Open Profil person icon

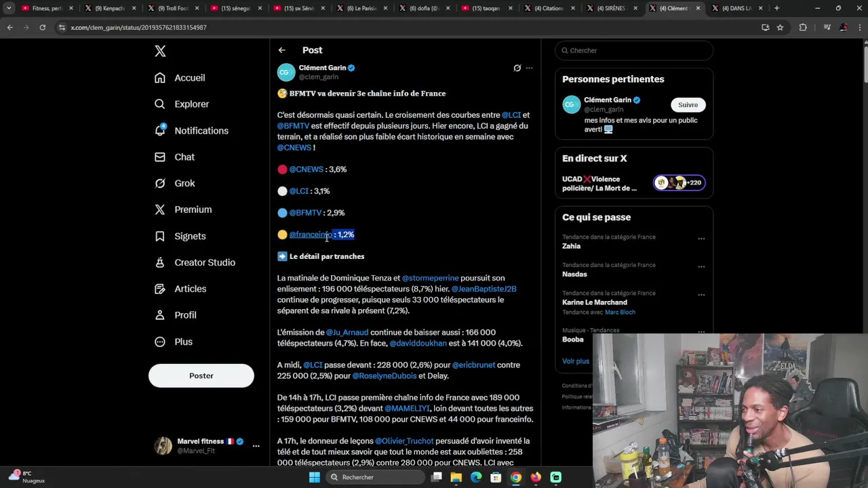[x=160, y=315]
